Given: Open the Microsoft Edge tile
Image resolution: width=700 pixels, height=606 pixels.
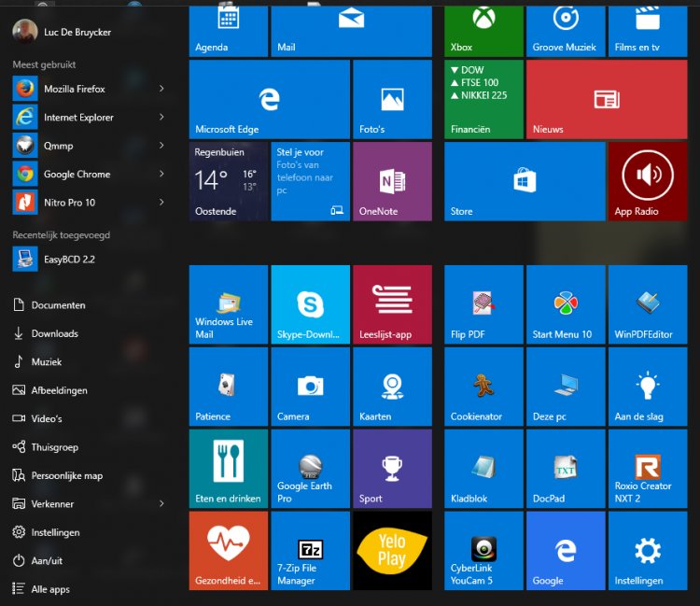Looking at the screenshot, I should [x=269, y=99].
